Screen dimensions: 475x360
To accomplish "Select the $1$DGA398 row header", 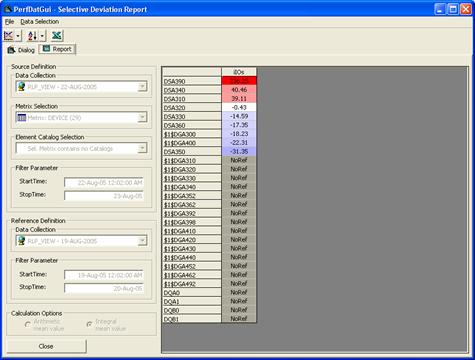I will (192, 222).
